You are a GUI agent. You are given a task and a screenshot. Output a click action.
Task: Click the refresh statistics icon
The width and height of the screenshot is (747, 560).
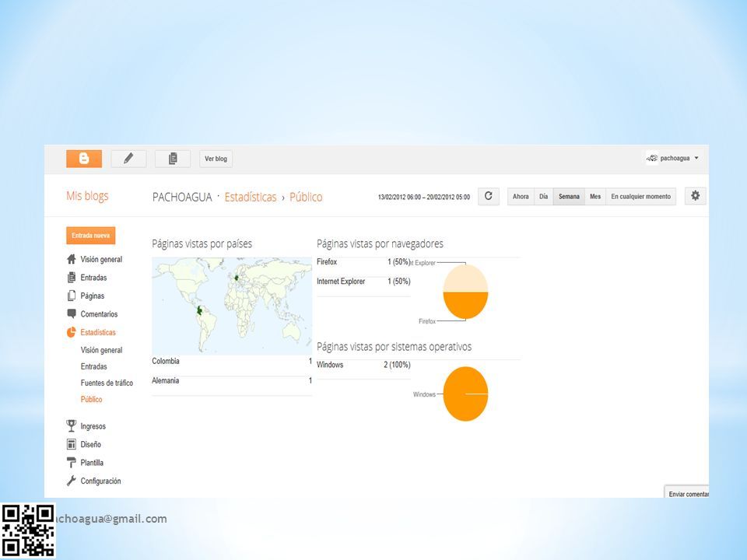[x=489, y=196]
